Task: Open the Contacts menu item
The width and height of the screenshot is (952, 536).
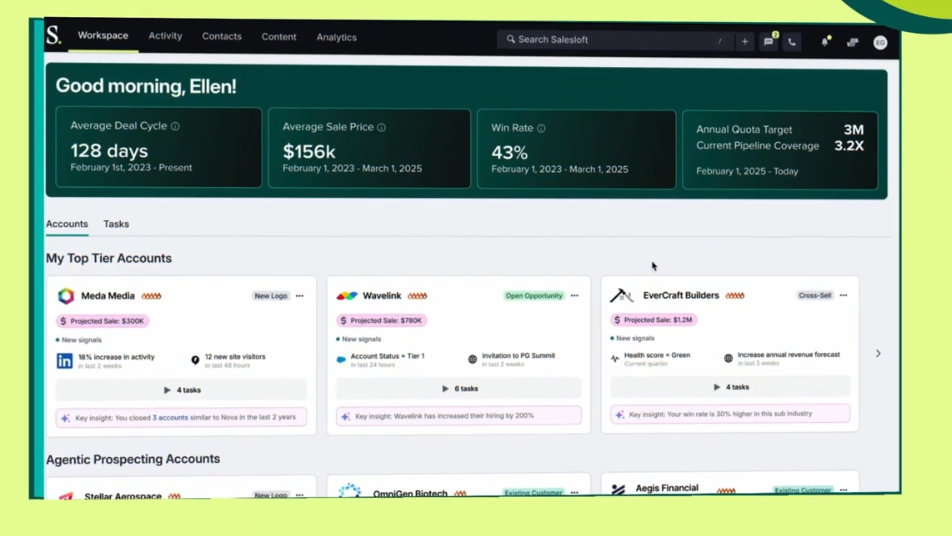Action: coord(221,36)
